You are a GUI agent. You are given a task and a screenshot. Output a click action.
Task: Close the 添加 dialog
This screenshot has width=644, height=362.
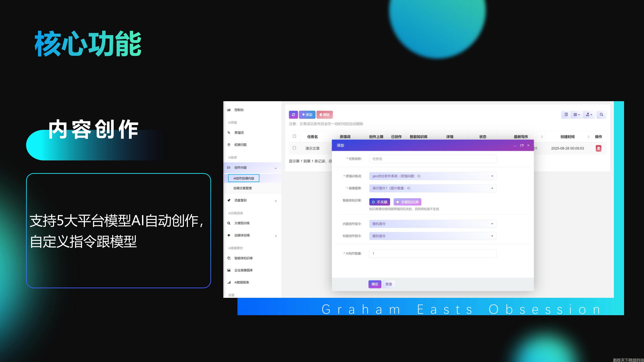pyautogui.click(x=528, y=145)
